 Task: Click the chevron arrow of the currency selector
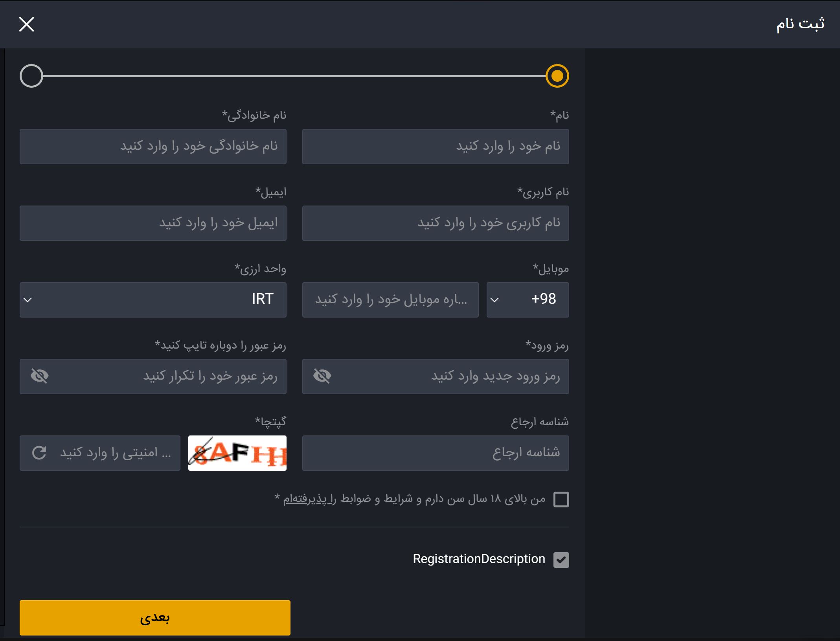(x=28, y=300)
